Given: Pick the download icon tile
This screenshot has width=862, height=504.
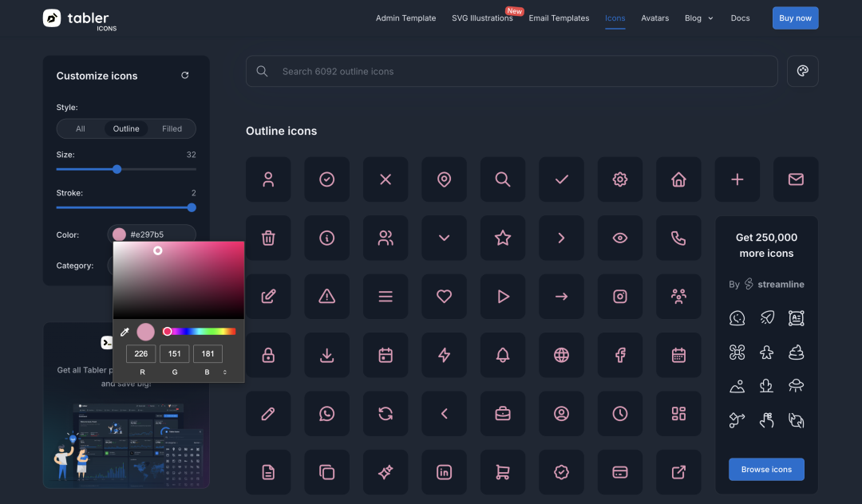Looking at the screenshot, I should [327, 355].
